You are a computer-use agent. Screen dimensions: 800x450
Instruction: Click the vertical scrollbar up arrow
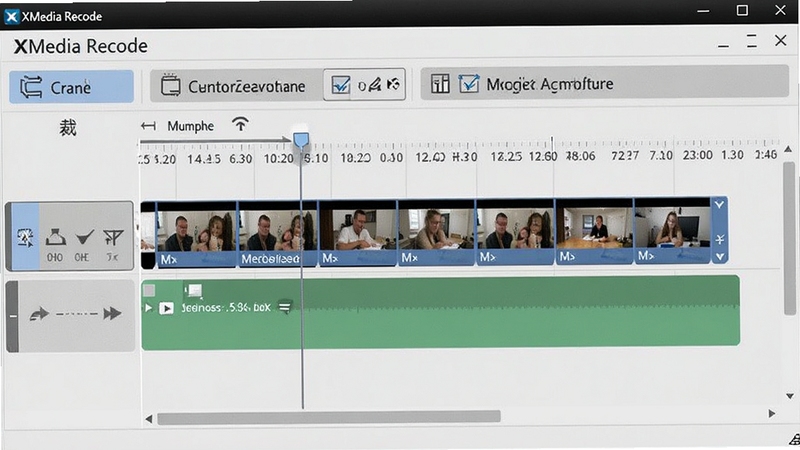pyautogui.click(x=788, y=149)
